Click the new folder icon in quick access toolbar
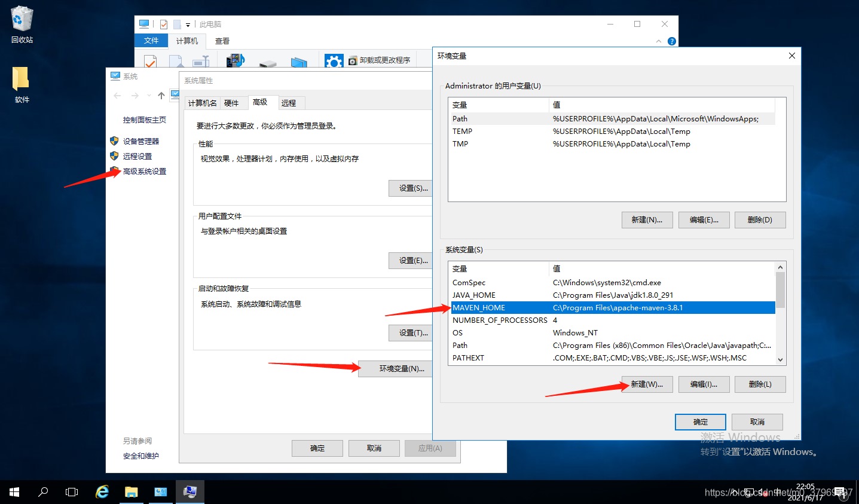The height and width of the screenshot is (504, 859). click(177, 25)
